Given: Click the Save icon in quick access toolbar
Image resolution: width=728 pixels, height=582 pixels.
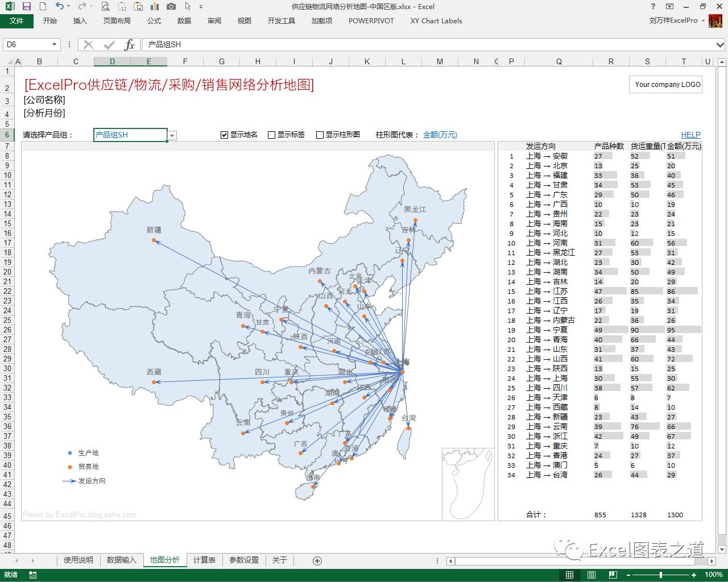Looking at the screenshot, I should tap(26, 7).
